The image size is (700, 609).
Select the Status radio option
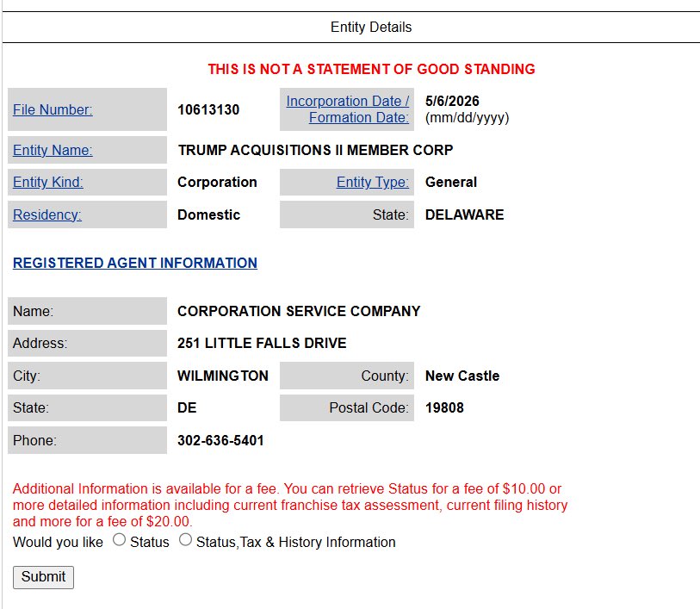(x=119, y=540)
